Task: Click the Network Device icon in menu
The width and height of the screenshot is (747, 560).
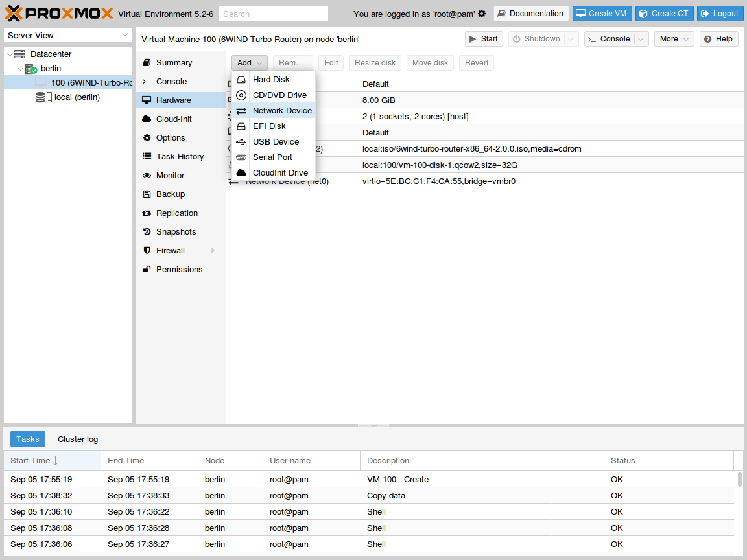Action: click(241, 111)
